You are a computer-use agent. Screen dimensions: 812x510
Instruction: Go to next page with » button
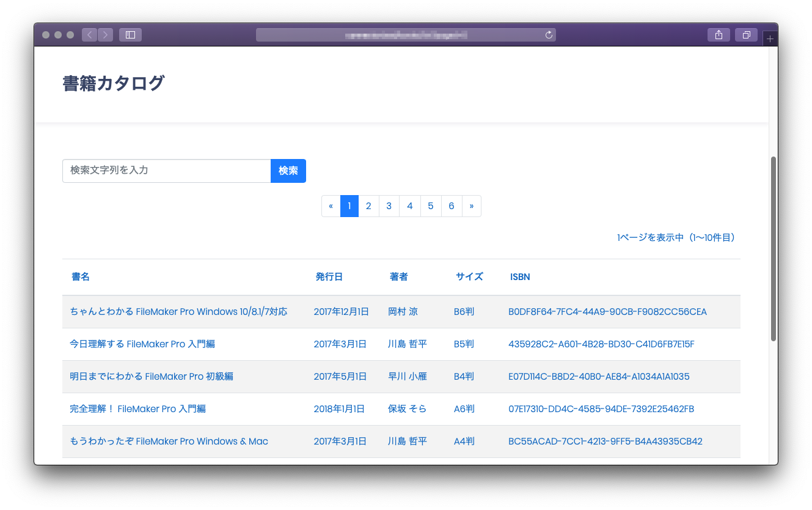pyautogui.click(x=472, y=206)
